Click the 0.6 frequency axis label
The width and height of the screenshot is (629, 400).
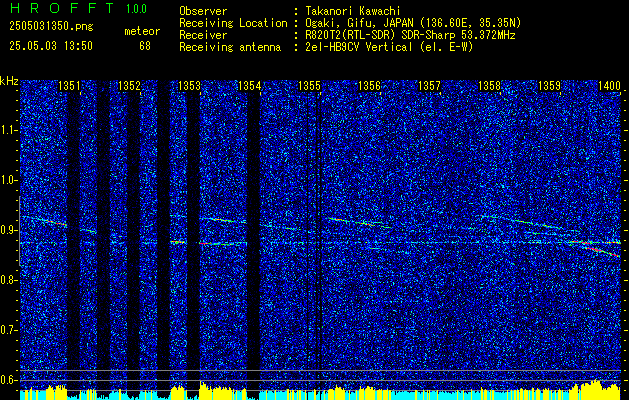[8, 380]
